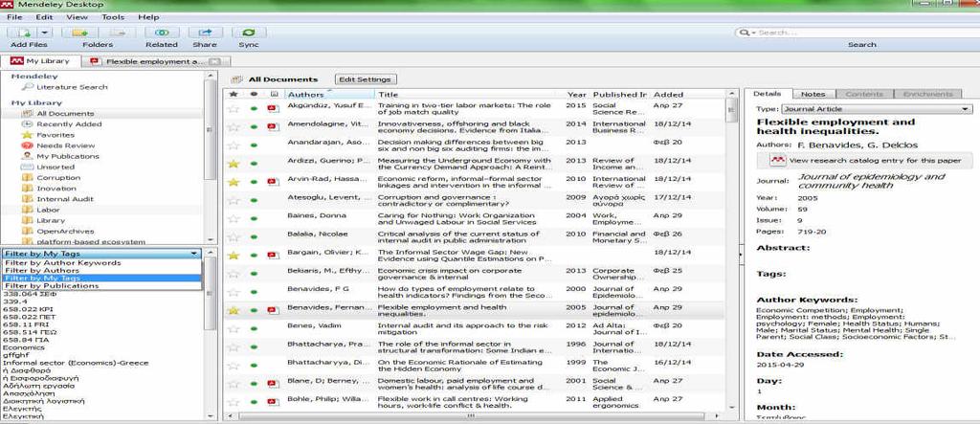Open PDF icon for Blane row
The image size is (980, 424).
(x=273, y=384)
